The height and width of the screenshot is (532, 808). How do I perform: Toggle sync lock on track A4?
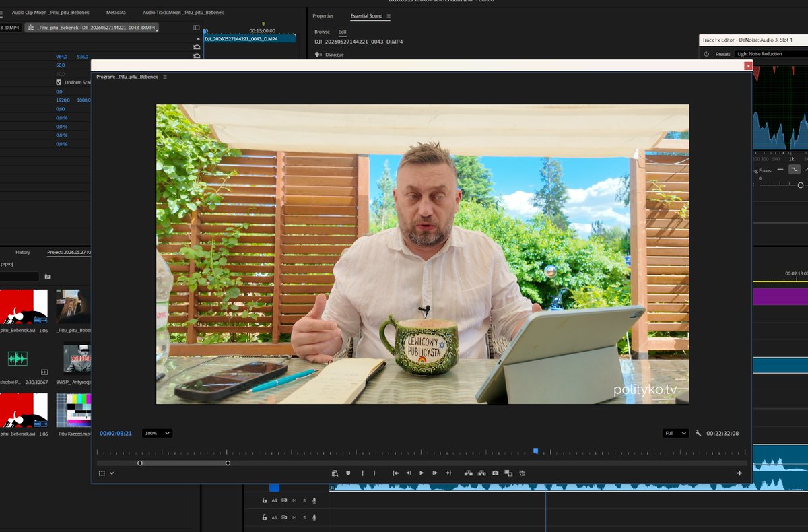coord(284,500)
